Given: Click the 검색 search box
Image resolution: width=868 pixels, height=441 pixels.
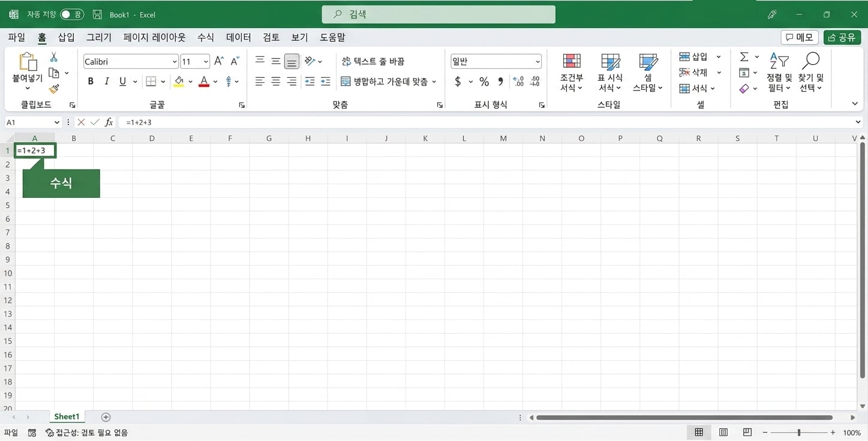Looking at the screenshot, I should 438,14.
